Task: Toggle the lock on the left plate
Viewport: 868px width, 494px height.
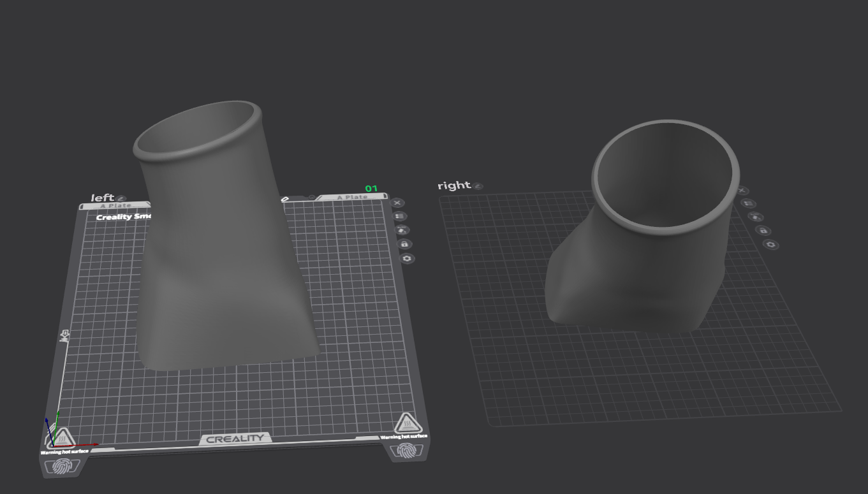Action: coord(404,244)
